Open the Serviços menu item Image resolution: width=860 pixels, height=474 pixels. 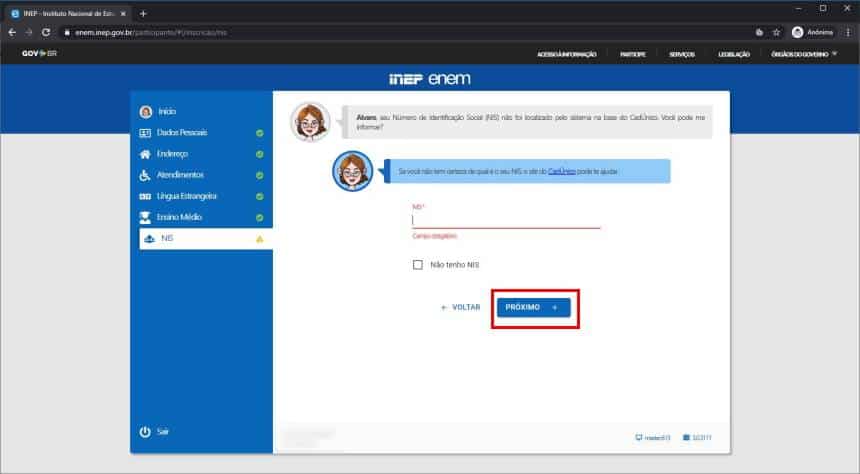point(682,54)
